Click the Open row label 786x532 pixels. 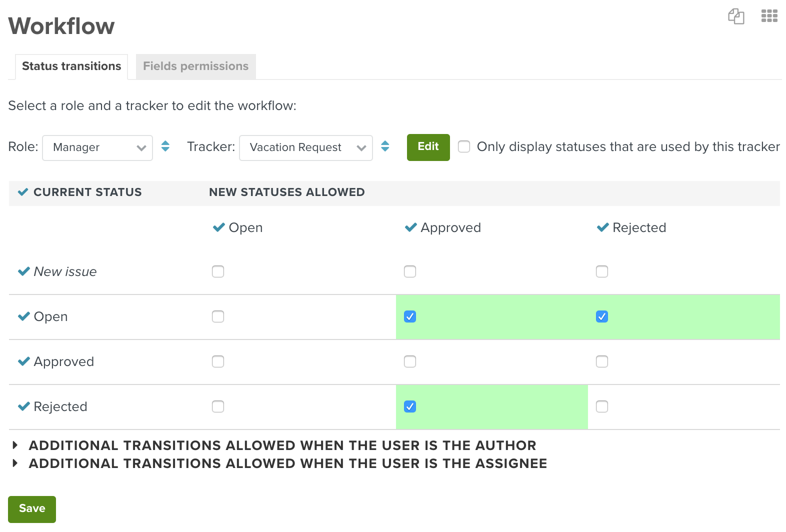51,316
